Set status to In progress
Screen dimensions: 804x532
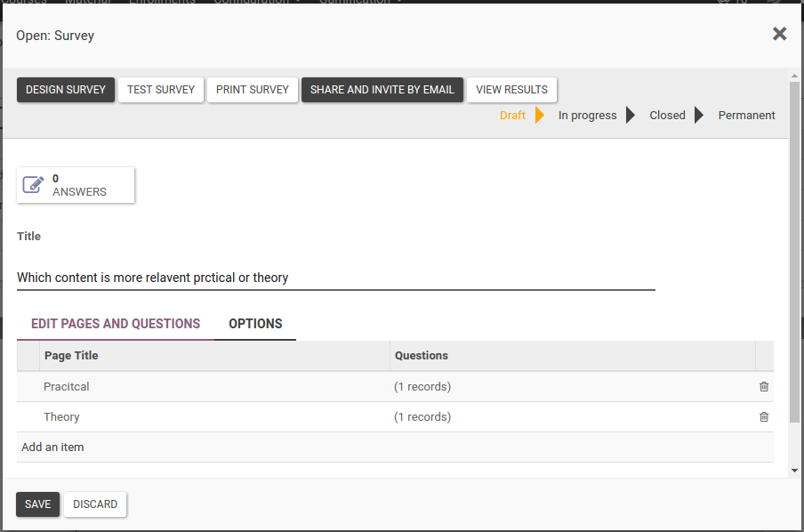point(587,115)
